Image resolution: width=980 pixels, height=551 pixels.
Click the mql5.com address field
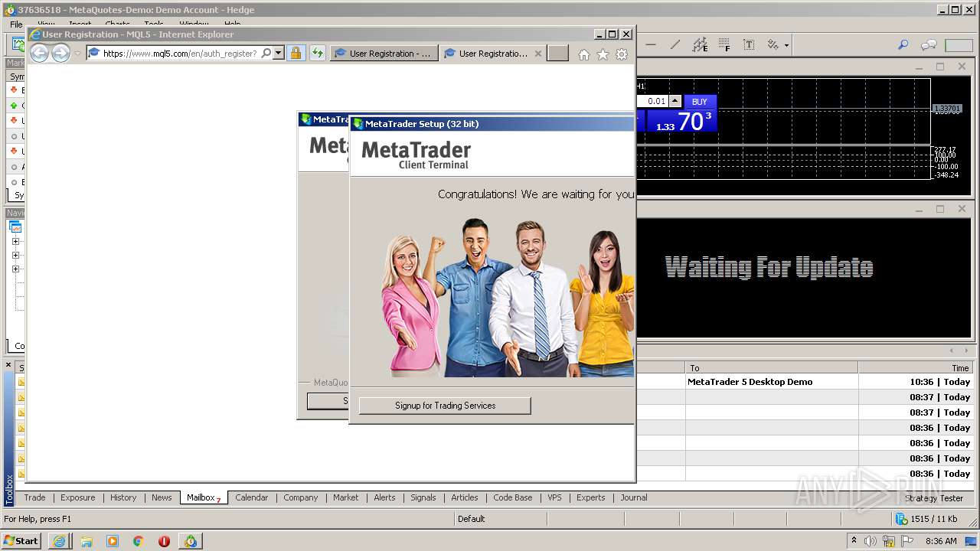point(180,54)
